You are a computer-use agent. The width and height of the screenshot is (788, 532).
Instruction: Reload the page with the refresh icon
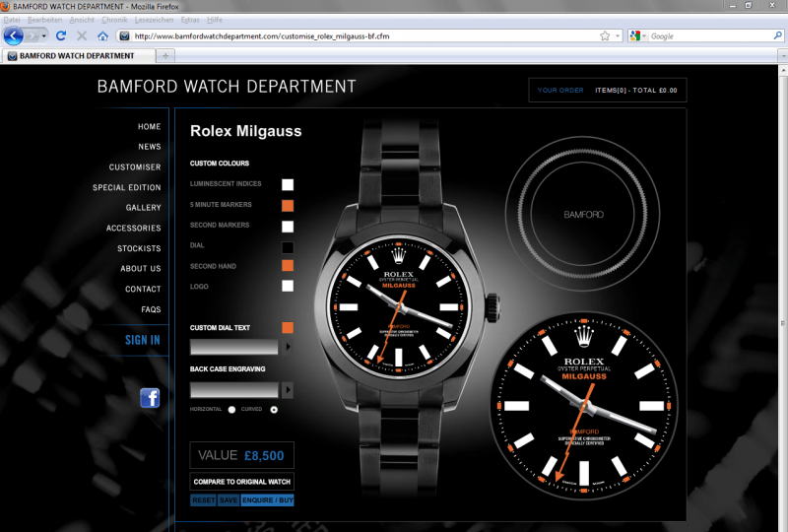pyautogui.click(x=61, y=35)
